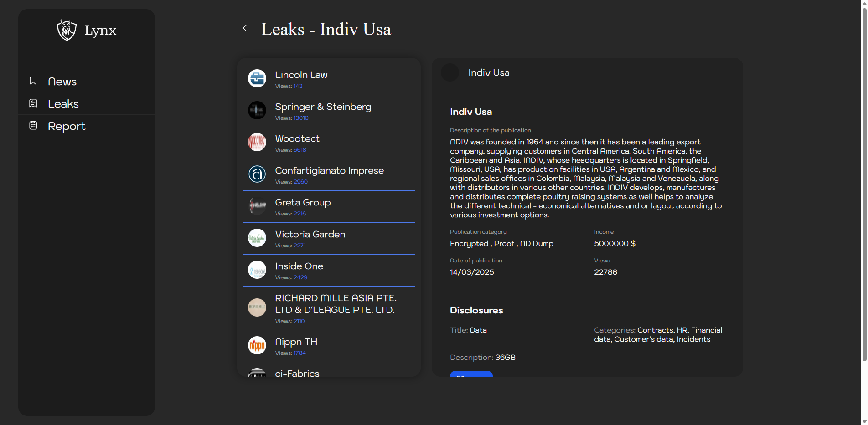Go back using the left chevron arrow
This screenshot has width=868, height=425.
pyautogui.click(x=245, y=28)
